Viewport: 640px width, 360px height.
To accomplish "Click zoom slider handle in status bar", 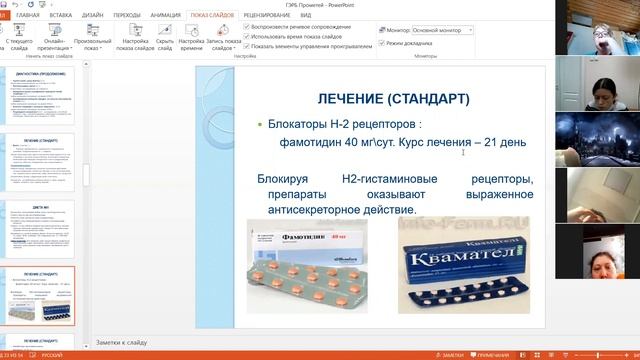I will [598, 356].
